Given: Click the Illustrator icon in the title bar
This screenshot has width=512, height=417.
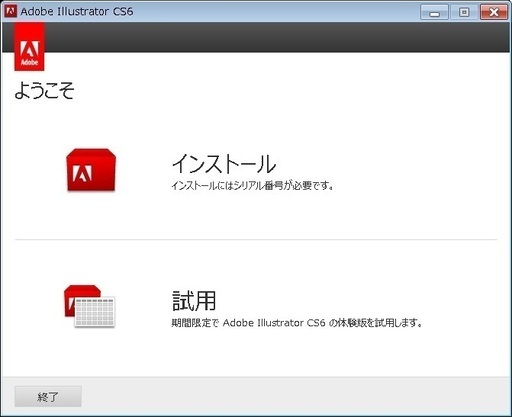Looking at the screenshot, I should [x=10, y=11].
